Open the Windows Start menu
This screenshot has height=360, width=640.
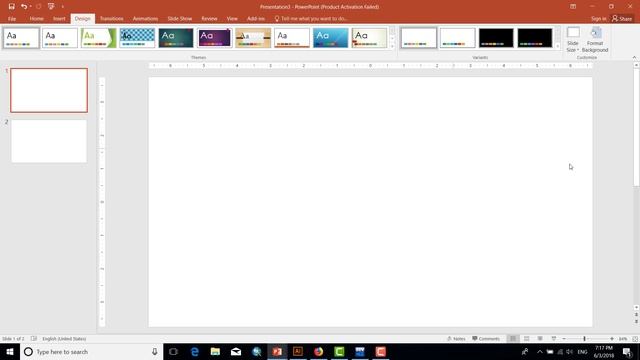[x=10, y=351]
